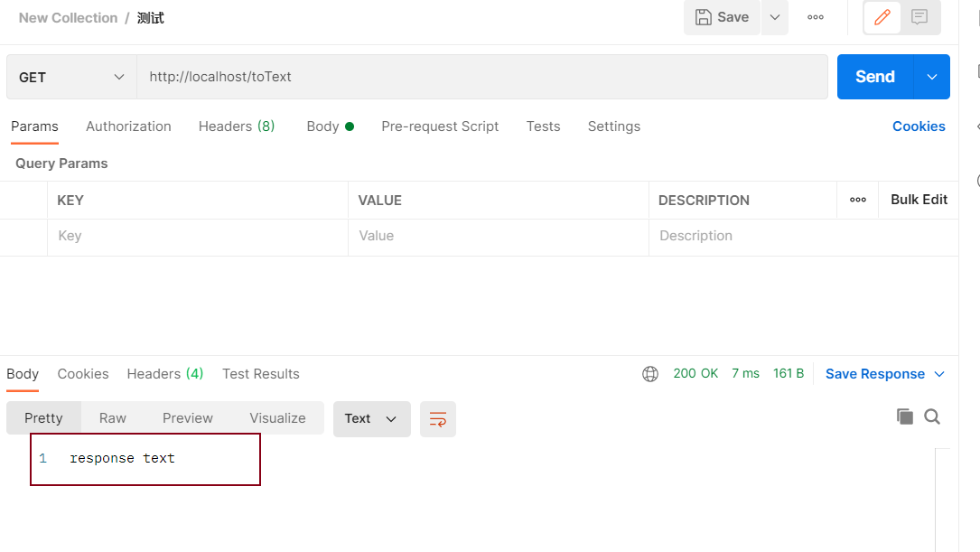This screenshot has height=552, width=980.
Task: Open query params column options menu
Action: coord(857,200)
